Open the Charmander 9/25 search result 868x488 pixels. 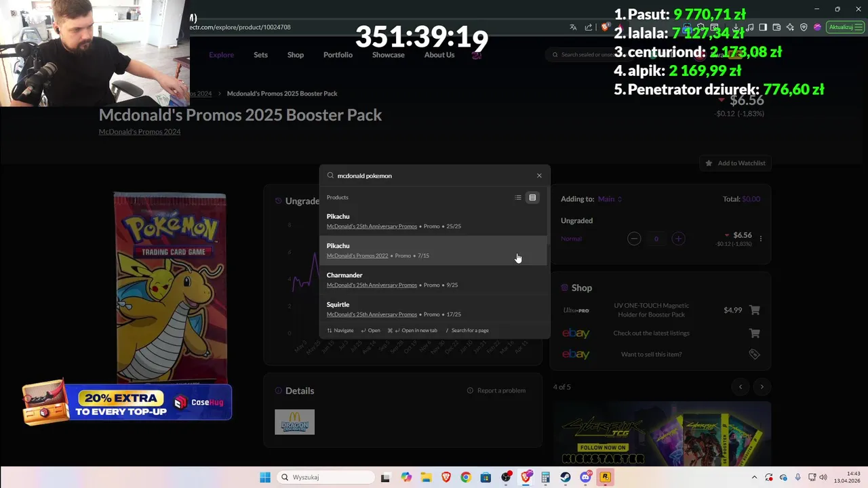pyautogui.click(x=433, y=280)
